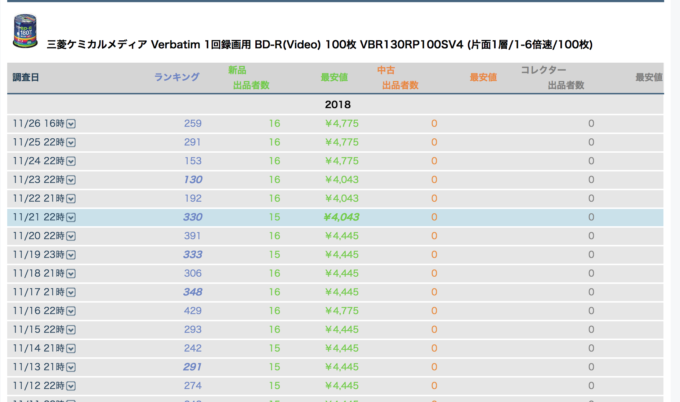The image size is (680, 402).
Task: Open the arrow icon next to 11/23 22時
Action: 71,180
